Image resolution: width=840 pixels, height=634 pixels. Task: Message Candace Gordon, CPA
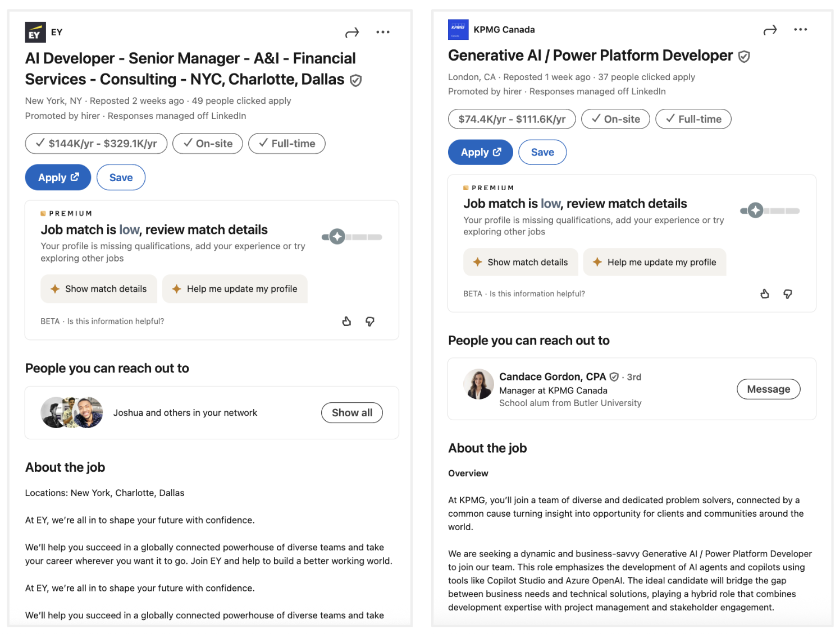click(x=768, y=389)
